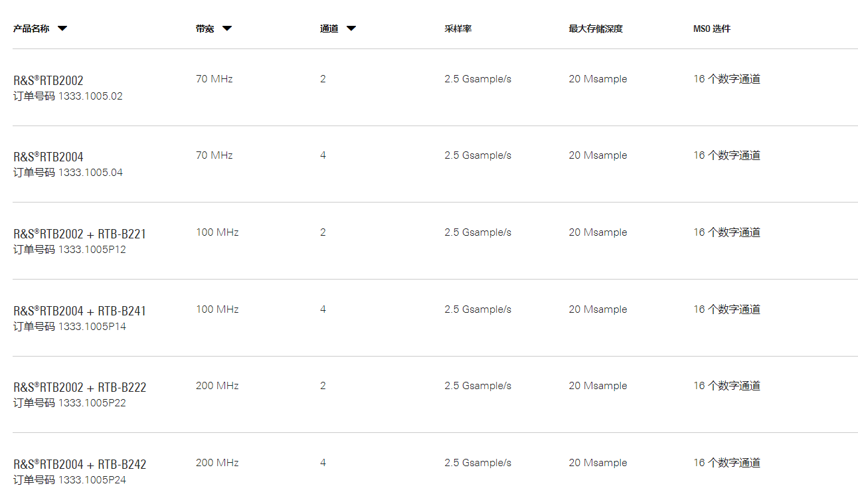Open RTB2004 + RTB-B241 product

point(80,311)
